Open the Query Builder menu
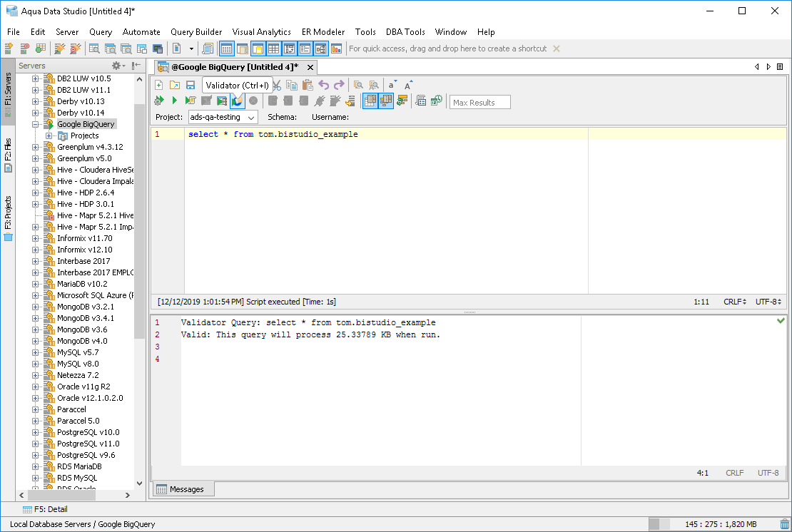This screenshot has width=792, height=532. point(196,32)
